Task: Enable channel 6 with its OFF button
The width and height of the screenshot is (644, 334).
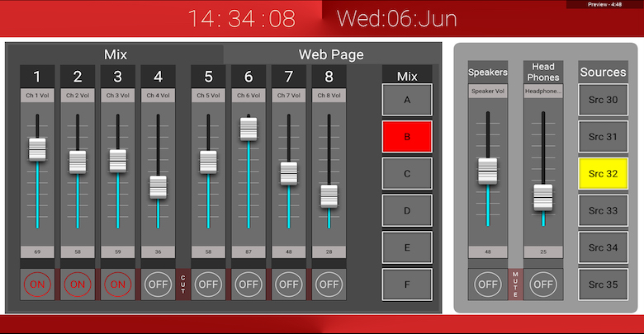Action: [x=249, y=285]
